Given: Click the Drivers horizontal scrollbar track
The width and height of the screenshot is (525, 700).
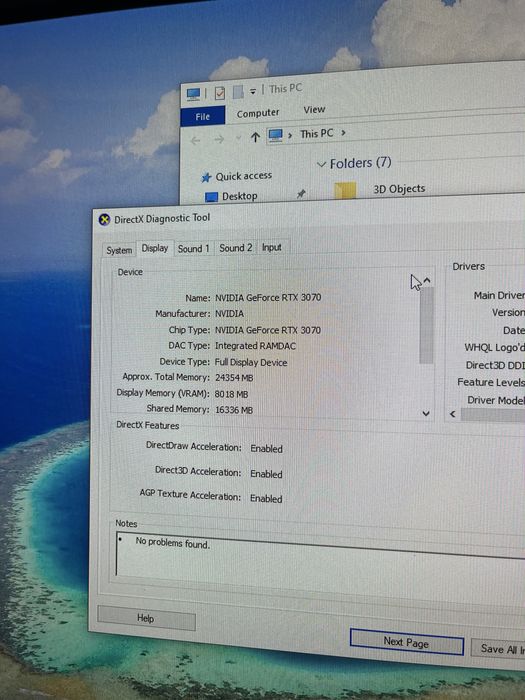Looking at the screenshot, I should [493, 415].
